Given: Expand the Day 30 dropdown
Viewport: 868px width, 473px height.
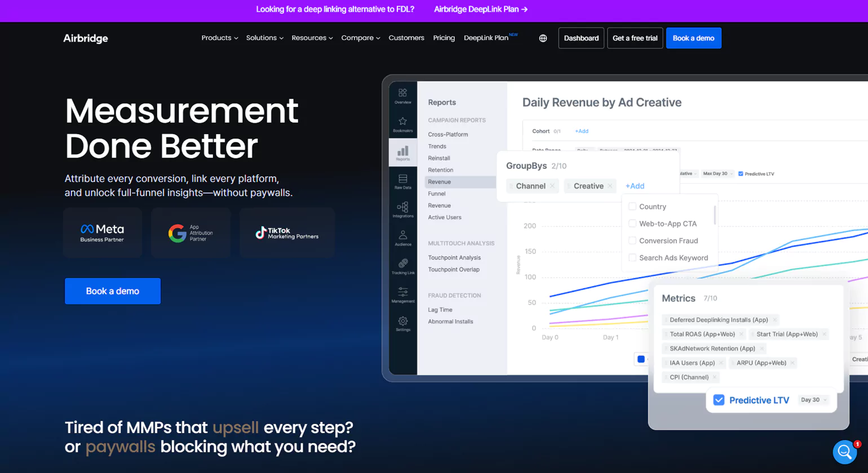Looking at the screenshot, I should [813, 400].
